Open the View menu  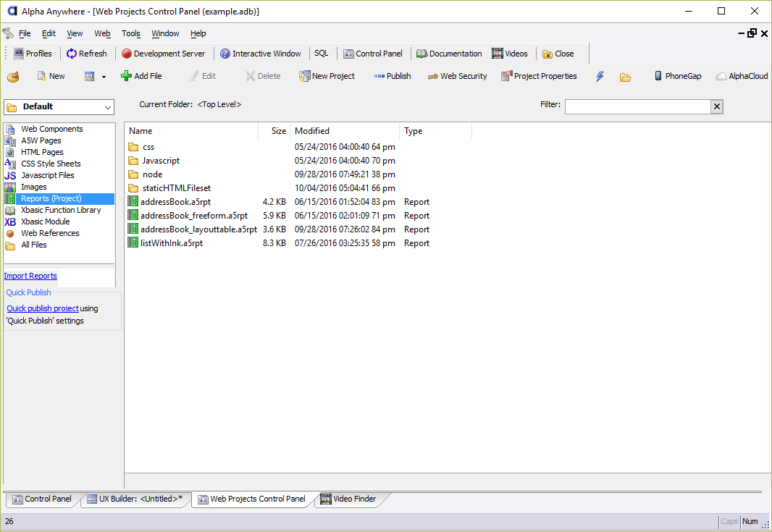point(75,33)
